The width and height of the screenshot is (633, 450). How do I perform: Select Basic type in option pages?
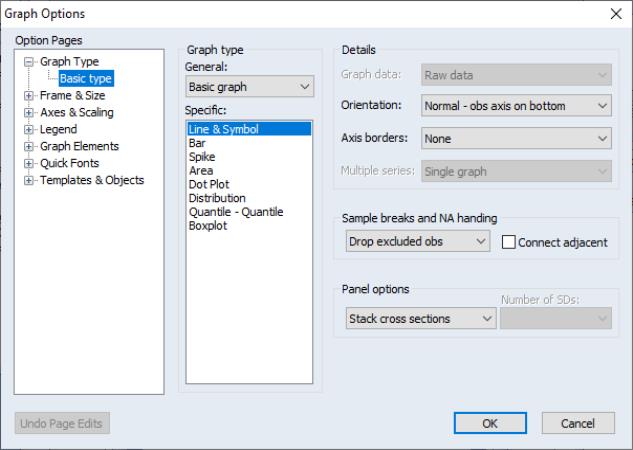pyautogui.click(x=86, y=79)
